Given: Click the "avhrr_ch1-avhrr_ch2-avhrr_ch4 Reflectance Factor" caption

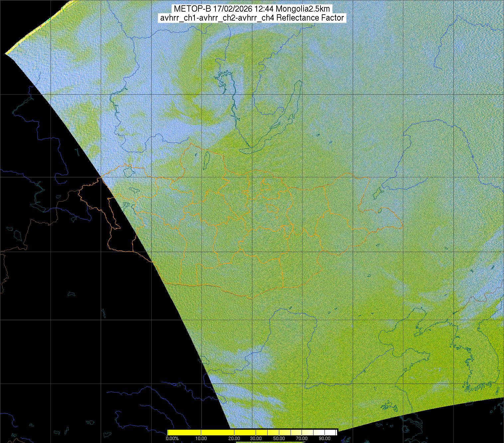Looking at the screenshot, I should [x=252, y=18].
